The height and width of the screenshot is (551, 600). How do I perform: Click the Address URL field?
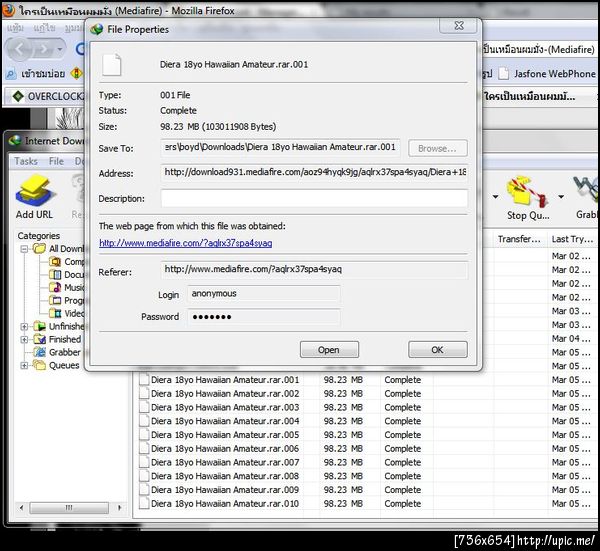pyautogui.click(x=314, y=173)
